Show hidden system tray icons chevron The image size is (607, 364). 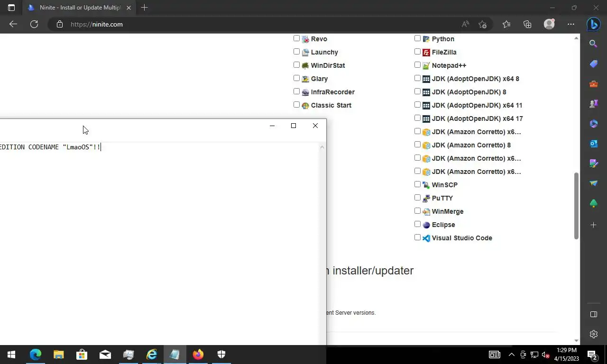pyautogui.click(x=511, y=355)
